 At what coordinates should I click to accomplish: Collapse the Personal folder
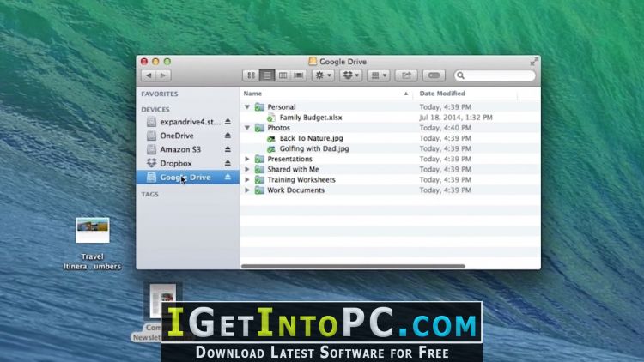coord(247,106)
